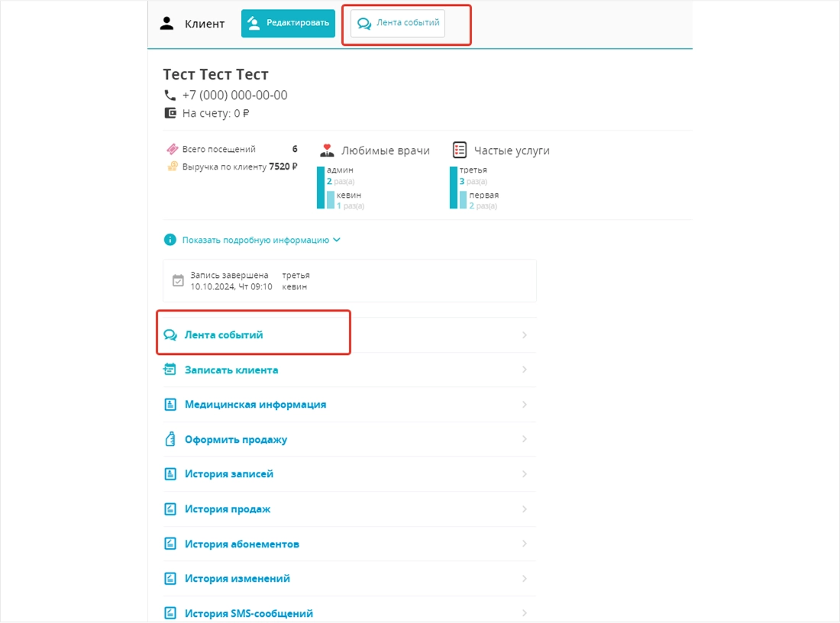Click the На счету: 0 ₽ balance
Viewport: 840px width, 623px height.
click(215, 113)
